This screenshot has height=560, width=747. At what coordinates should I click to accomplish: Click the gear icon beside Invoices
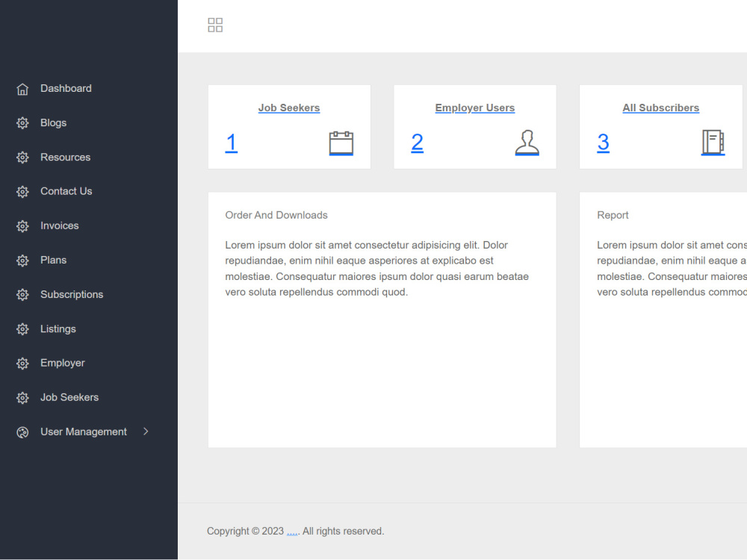(22, 226)
